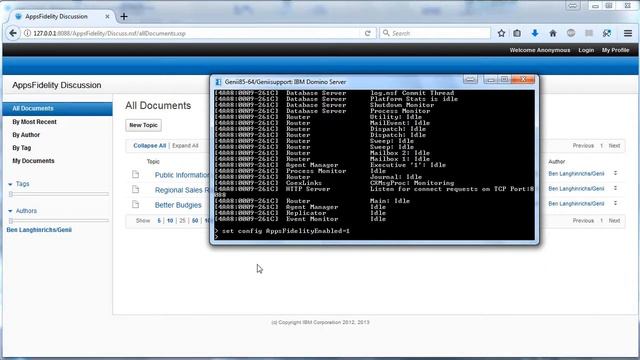Click the site info icon in URL bar
This screenshot has height=360, width=640.
(x=27, y=33)
